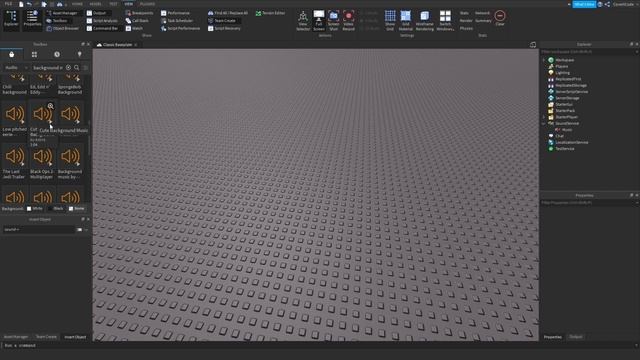
Task: Clear stats with the Clear button
Action: pos(500,18)
